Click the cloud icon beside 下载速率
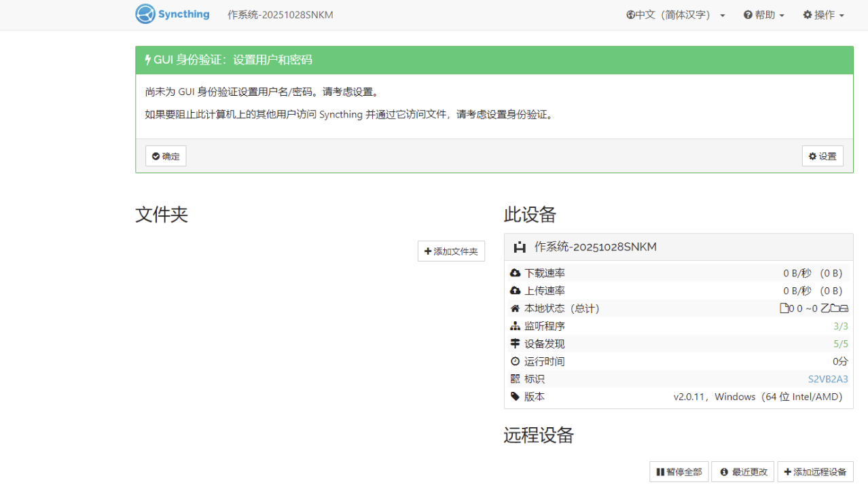868x489 pixels. click(516, 272)
